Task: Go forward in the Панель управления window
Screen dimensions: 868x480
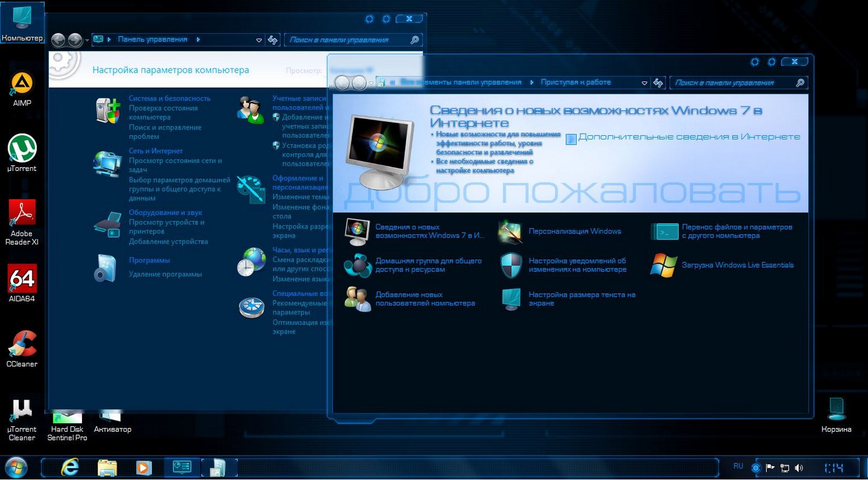Action: (x=75, y=40)
